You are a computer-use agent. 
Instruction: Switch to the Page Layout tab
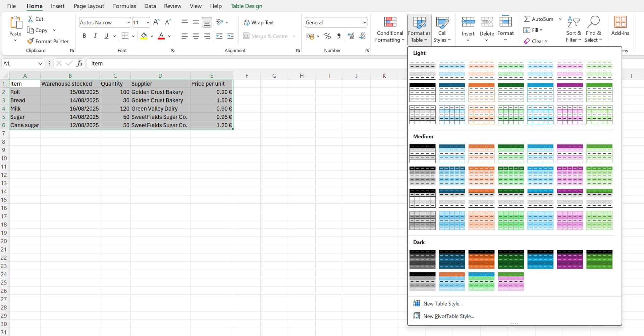(x=89, y=6)
